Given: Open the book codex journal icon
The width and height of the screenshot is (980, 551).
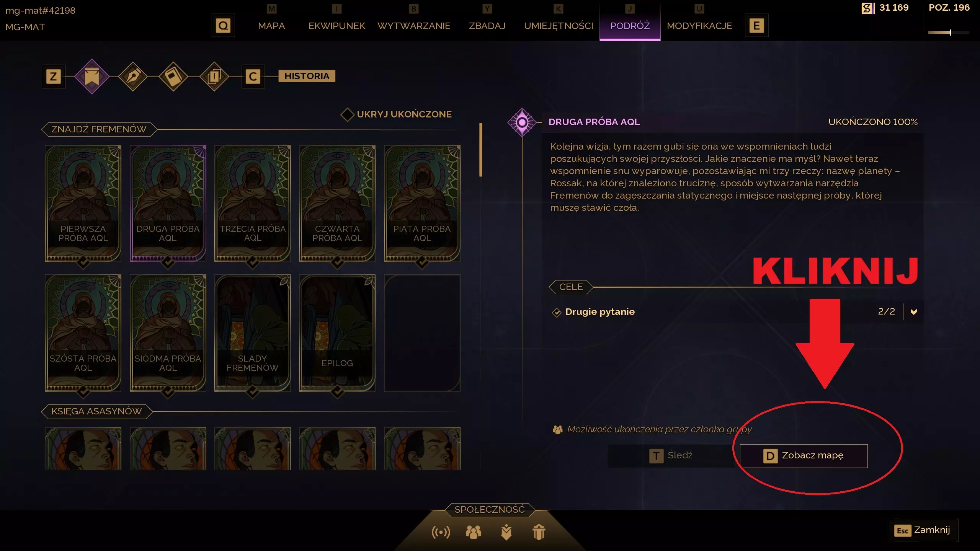Looking at the screenshot, I should click(173, 77).
